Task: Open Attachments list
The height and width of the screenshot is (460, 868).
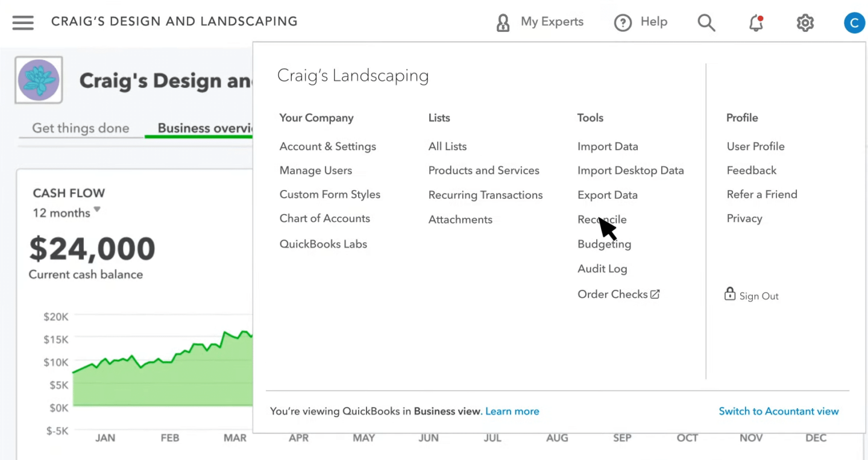Action: point(461,219)
